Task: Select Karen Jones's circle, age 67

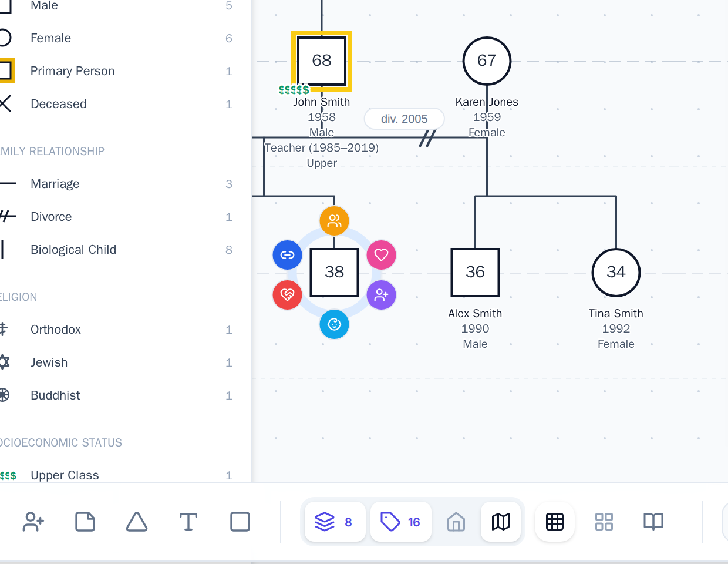Action: [487, 61]
